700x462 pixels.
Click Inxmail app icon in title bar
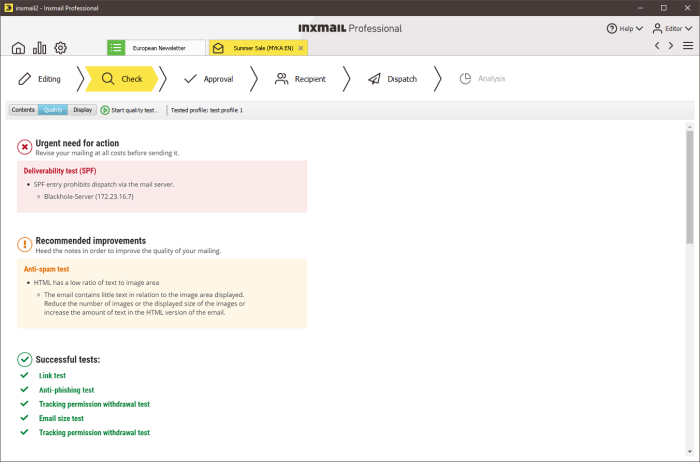click(x=8, y=8)
